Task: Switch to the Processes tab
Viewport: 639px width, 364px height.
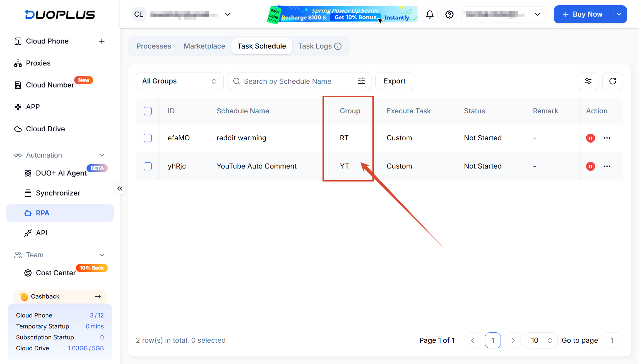Action: (154, 46)
